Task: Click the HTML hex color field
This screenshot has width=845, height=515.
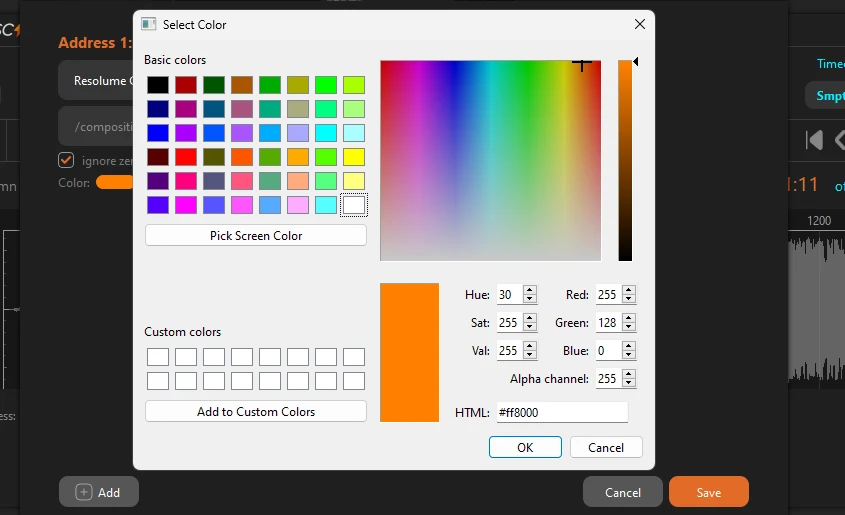Action: click(562, 412)
